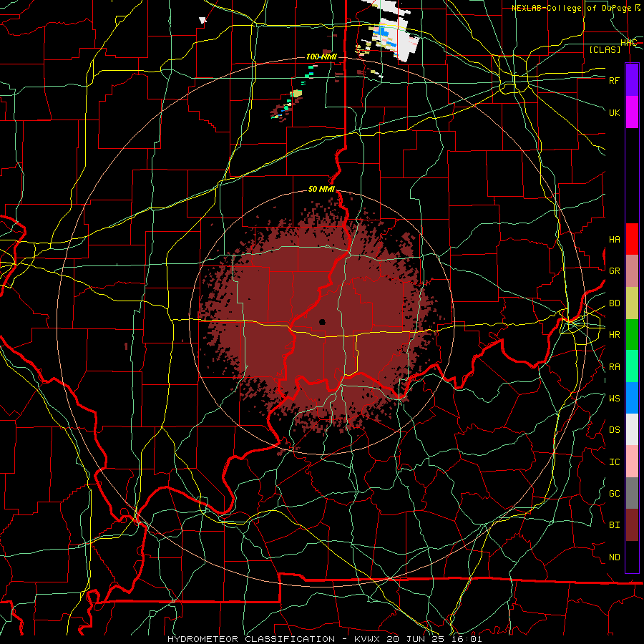This screenshot has width=644, height=644.
Task: Click the olive-yellow BD color swatch
Action: pyautogui.click(x=632, y=303)
